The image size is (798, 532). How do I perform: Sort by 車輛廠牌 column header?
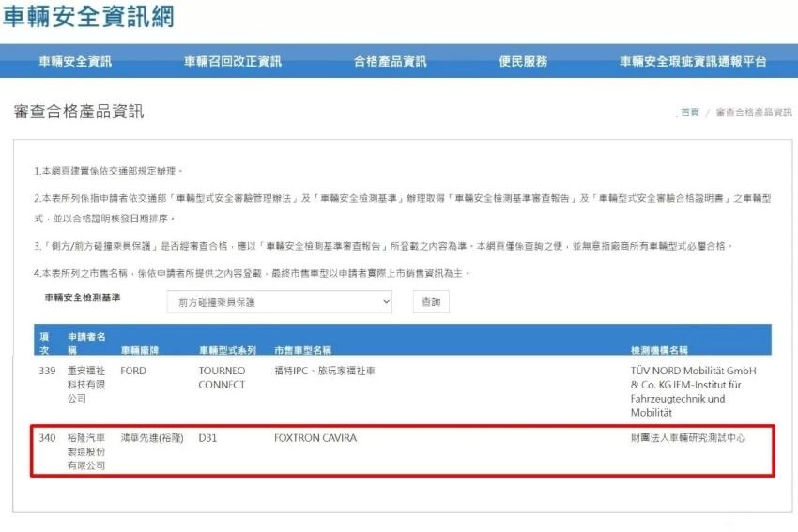(x=140, y=350)
